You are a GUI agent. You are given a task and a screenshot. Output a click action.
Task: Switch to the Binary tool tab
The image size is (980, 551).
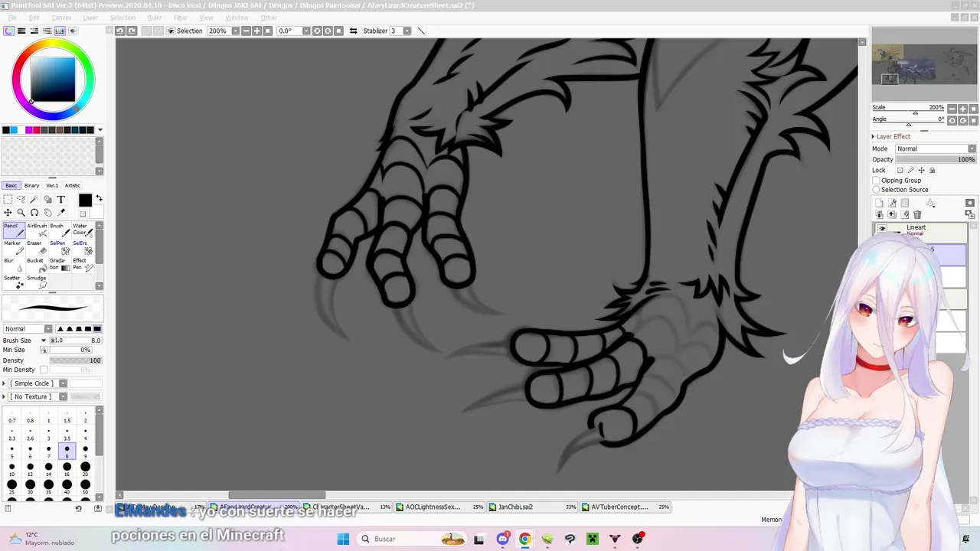point(31,185)
